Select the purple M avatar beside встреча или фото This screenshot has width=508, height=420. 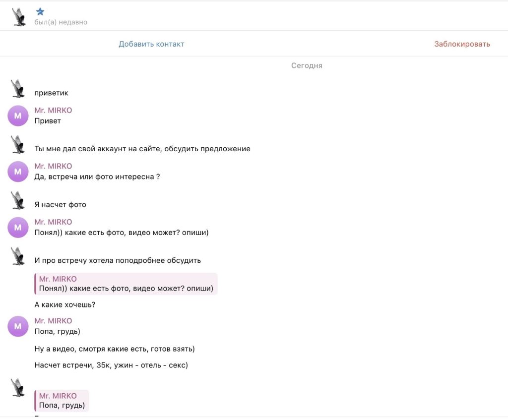[18, 172]
